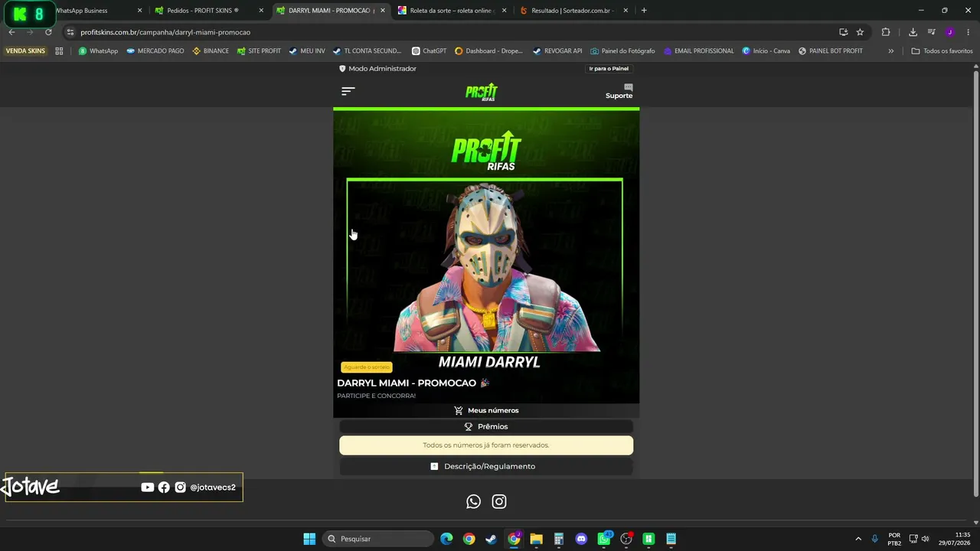This screenshot has height=551, width=980.
Task: Open the VENDA SKINS bookmark
Action: pos(25,51)
